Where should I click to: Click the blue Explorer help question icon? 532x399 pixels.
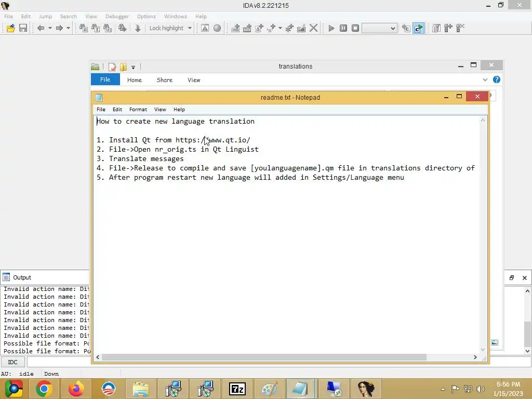coord(496,79)
